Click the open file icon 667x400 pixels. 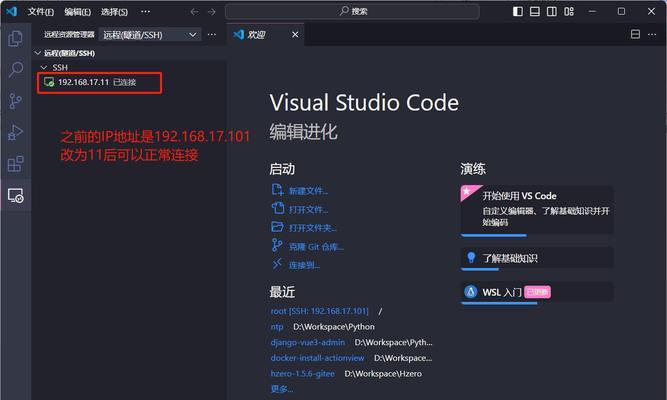click(277, 208)
